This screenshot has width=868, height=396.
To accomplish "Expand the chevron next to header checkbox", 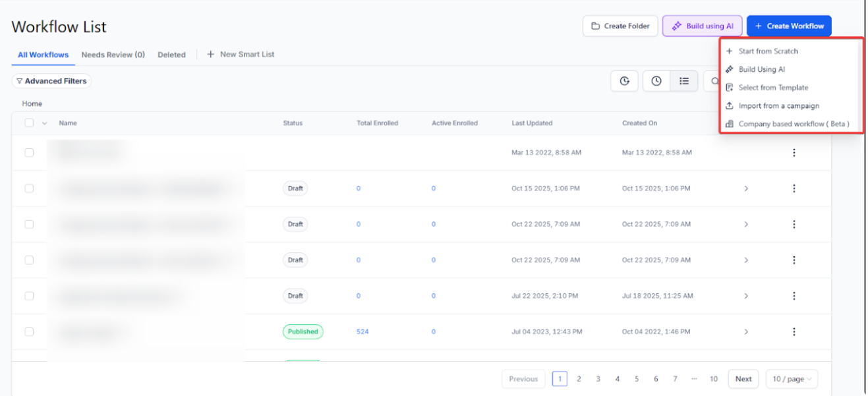I will [45, 123].
